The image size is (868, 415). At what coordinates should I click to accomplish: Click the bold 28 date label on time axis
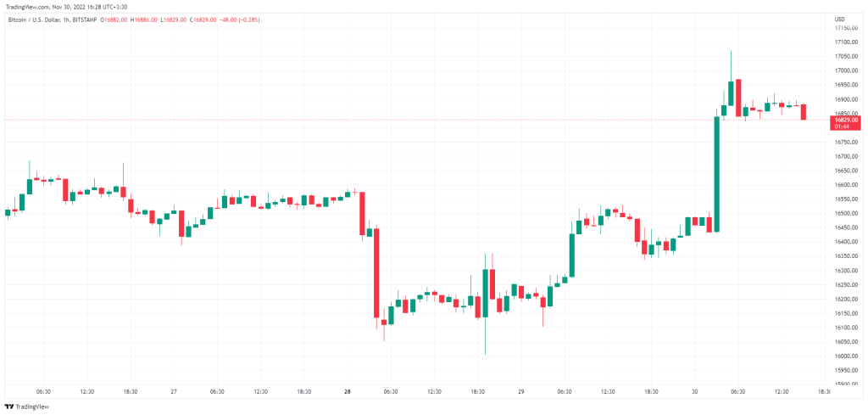(x=347, y=391)
